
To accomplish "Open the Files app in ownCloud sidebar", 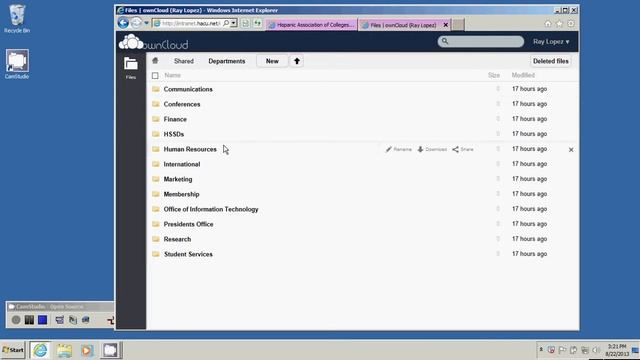I will click(x=131, y=68).
